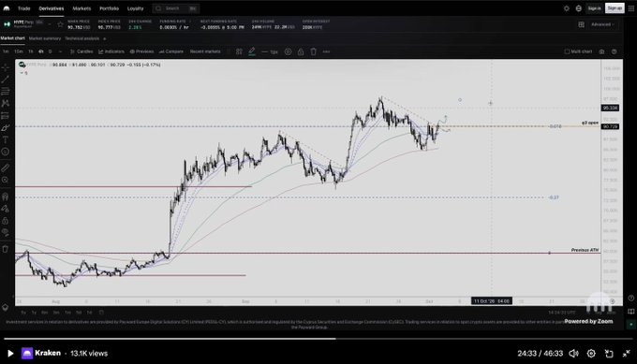
Task: Toggle magnet mode in left toolbar
Action: 6,197
